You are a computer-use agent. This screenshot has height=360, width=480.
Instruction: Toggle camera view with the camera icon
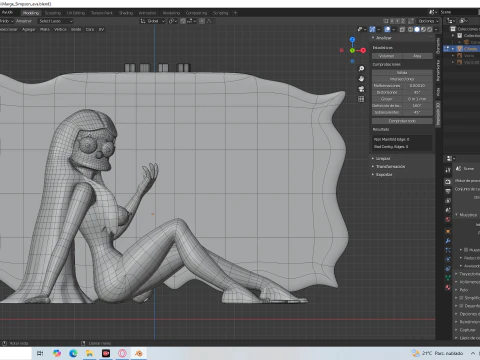click(361, 89)
